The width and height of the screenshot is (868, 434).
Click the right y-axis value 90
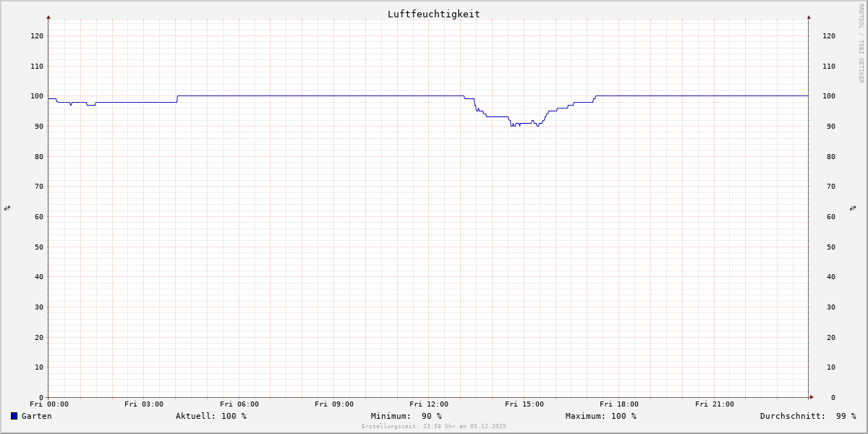click(x=831, y=126)
